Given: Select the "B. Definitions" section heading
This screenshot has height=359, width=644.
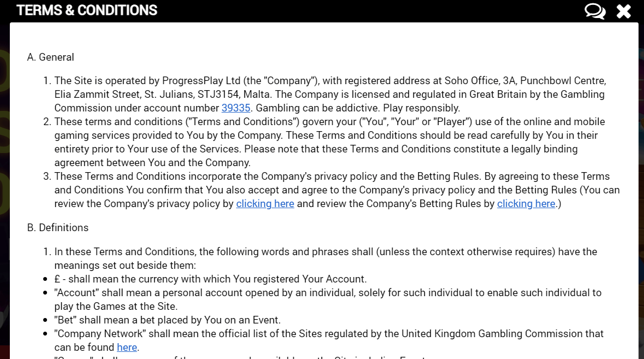Looking at the screenshot, I should [57, 227].
